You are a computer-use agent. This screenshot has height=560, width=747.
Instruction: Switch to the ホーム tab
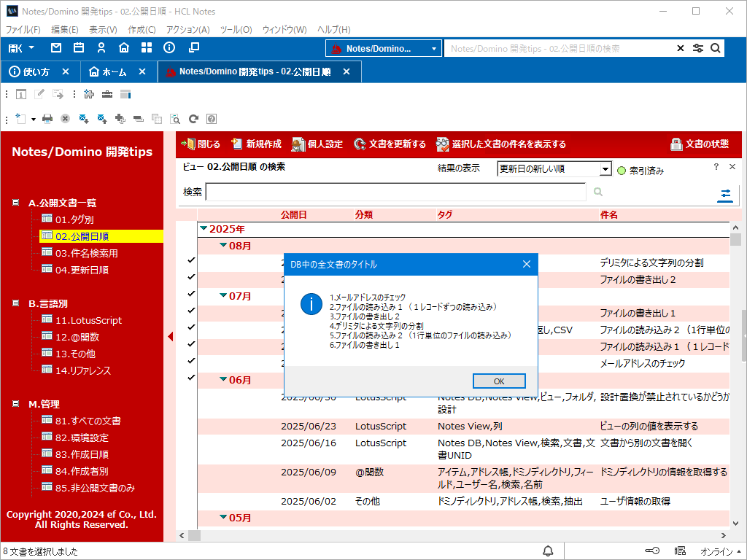pyautogui.click(x=114, y=72)
